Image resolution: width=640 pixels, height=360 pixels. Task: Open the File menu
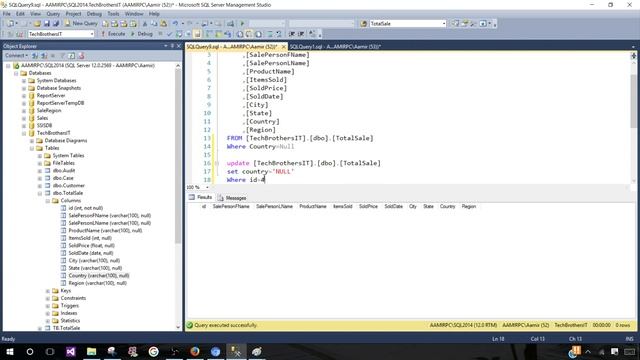coord(7,13)
